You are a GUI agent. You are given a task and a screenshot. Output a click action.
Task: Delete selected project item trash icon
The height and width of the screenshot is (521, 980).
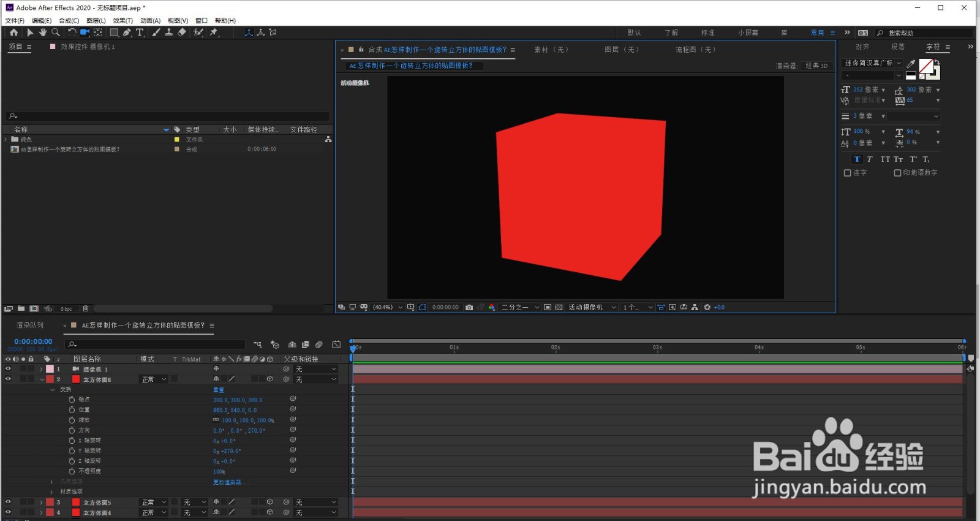click(x=86, y=309)
